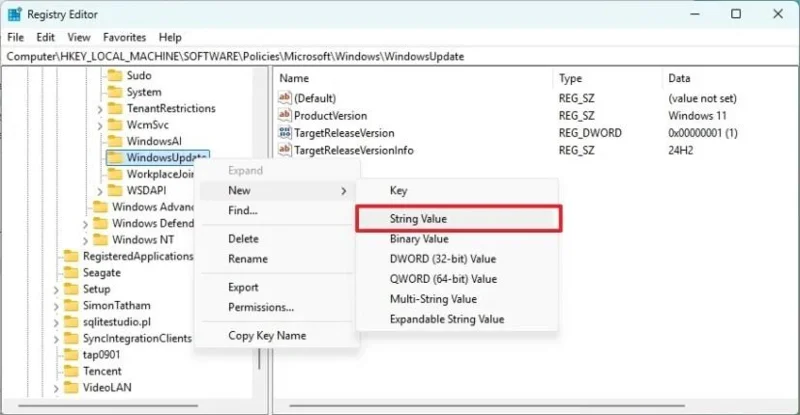Select Rename in context menu

click(276, 259)
